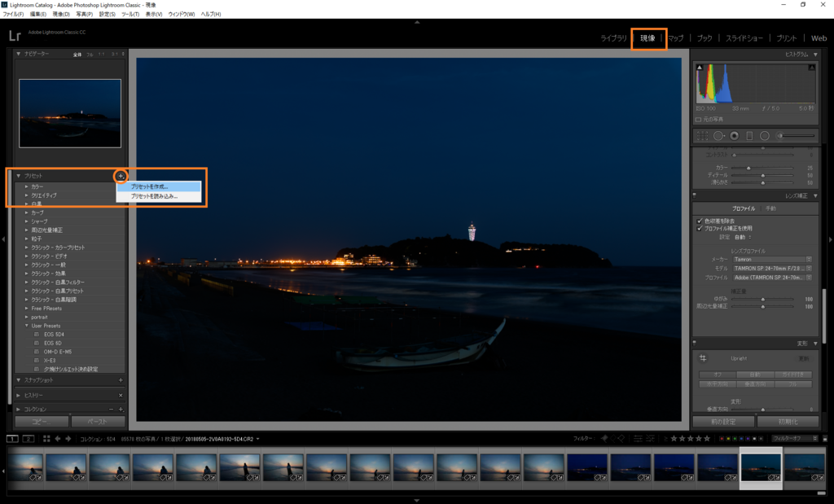Toggle the レンズ補正 panel on/off switch

click(695, 195)
